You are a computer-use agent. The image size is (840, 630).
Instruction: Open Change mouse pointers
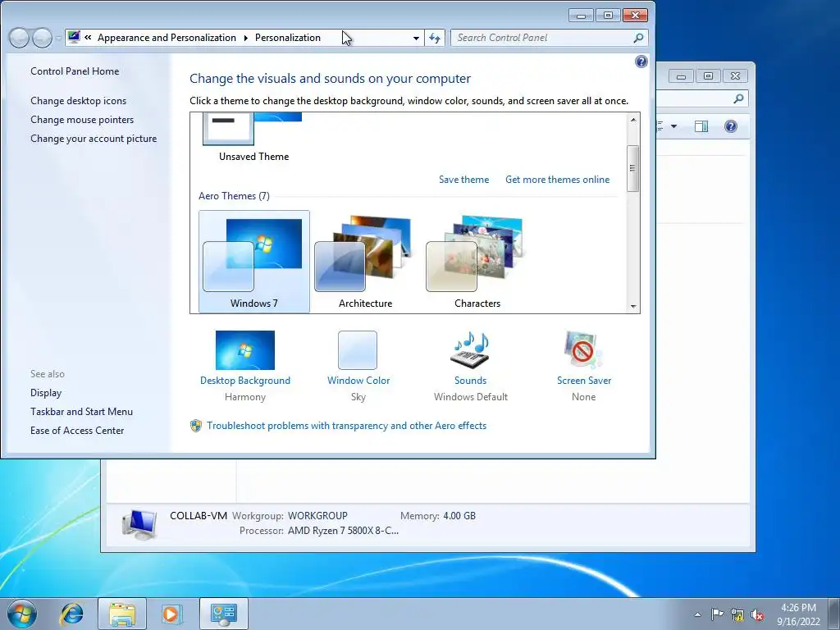(x=82, y=120)
